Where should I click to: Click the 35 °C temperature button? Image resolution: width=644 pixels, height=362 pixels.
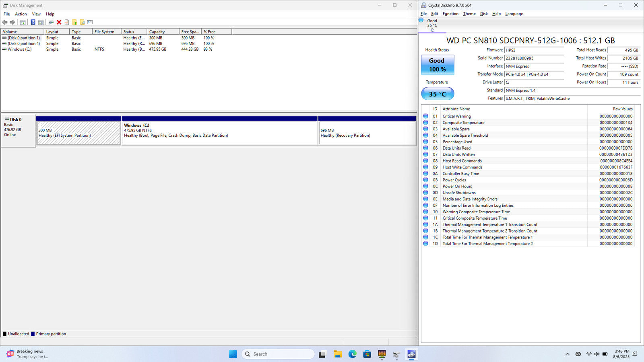point(437,94)
